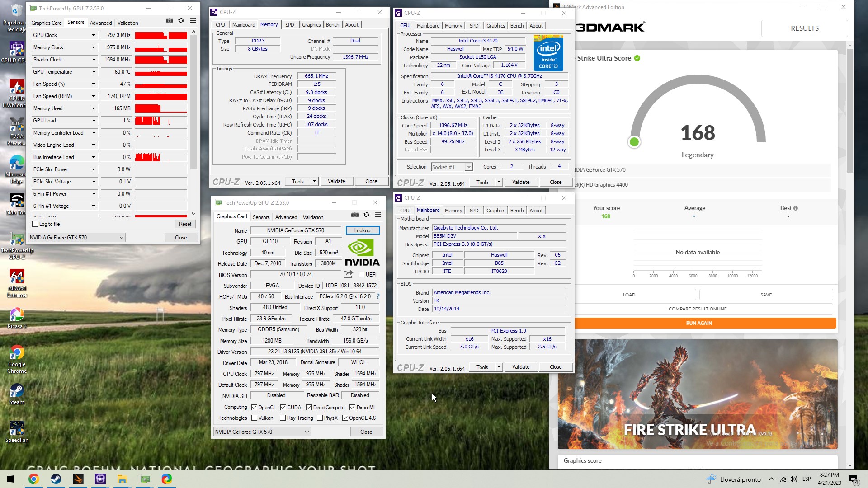Click the Lookup button in GPU-Z
This screenshot has width=868, height=488.
coord(362,230)
